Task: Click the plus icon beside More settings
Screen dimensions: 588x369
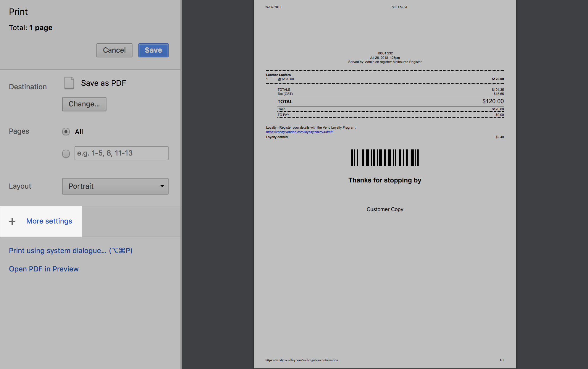Action: (12, 221)
